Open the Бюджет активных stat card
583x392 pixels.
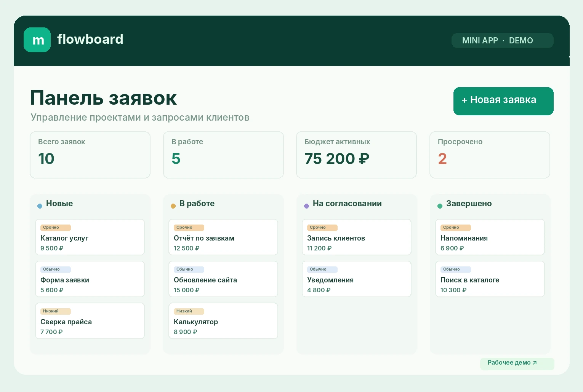point(356,155)
